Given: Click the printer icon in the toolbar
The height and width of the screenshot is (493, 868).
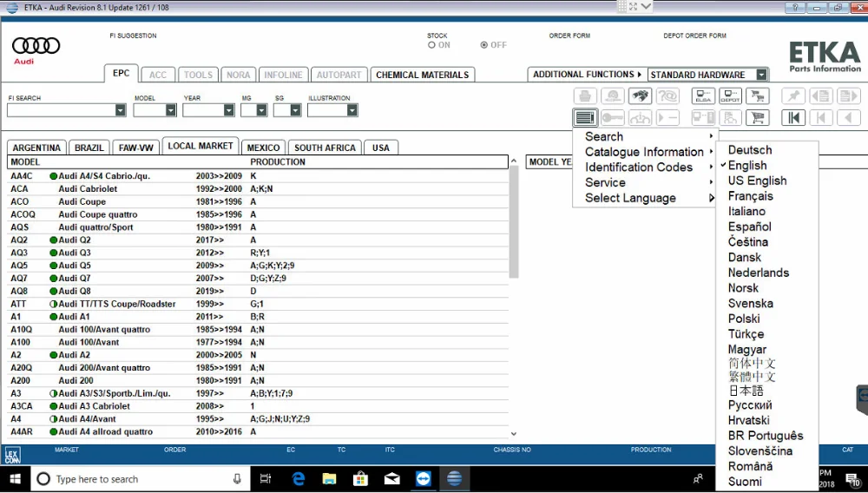Looking at the screenshot, I should (x=584, y=96).
